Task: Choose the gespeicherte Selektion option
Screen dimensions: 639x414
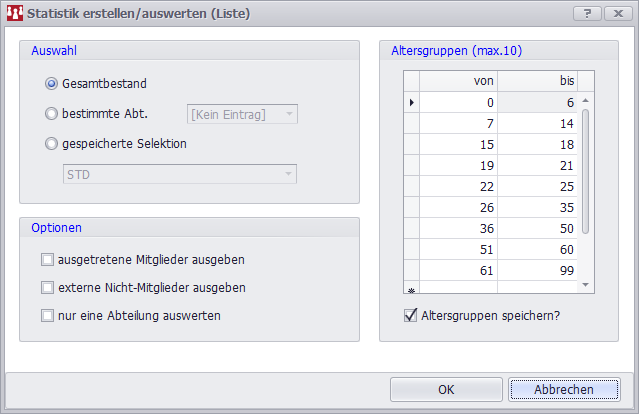Action: (x=52, y=143)
